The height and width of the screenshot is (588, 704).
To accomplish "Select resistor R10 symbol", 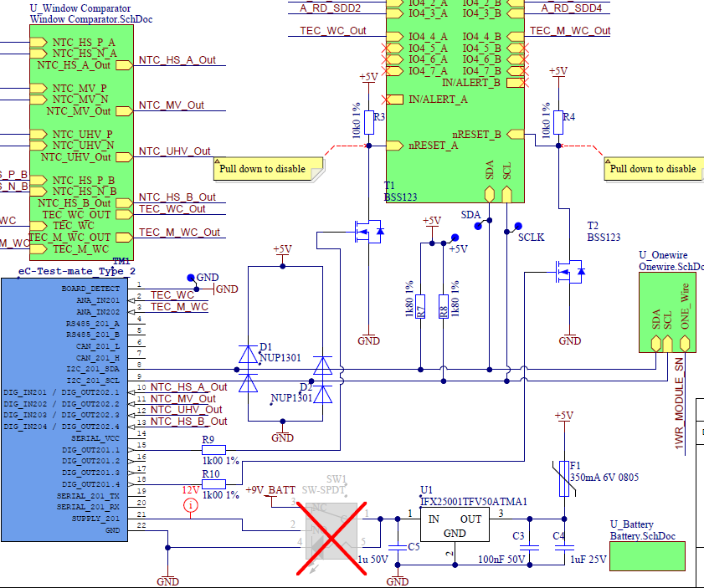I will pos(213,484).
